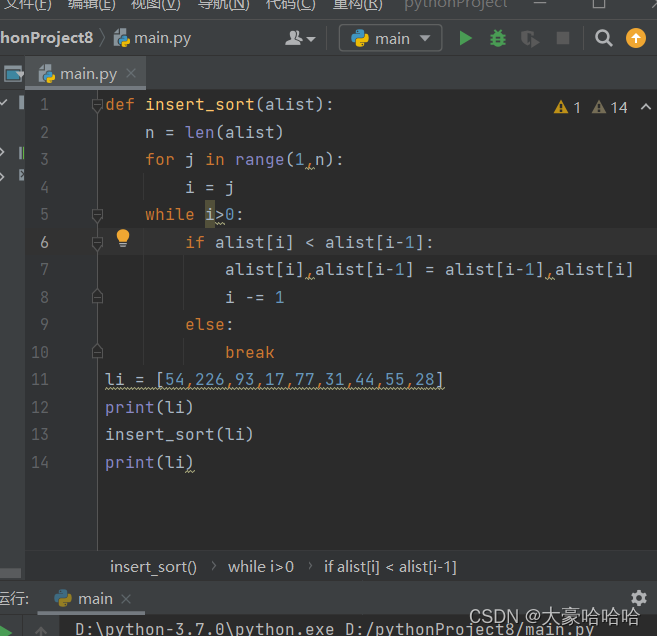Click 'print(li)' on line 14

[x=149, y=463]
